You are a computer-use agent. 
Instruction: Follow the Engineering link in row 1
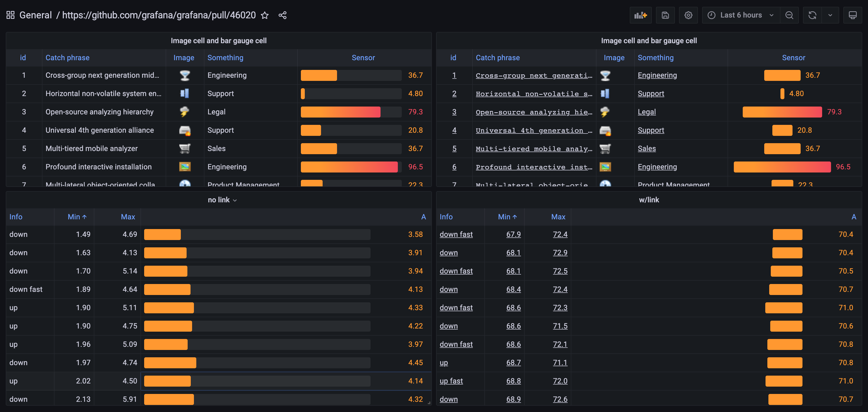click(x=657, y=75)
